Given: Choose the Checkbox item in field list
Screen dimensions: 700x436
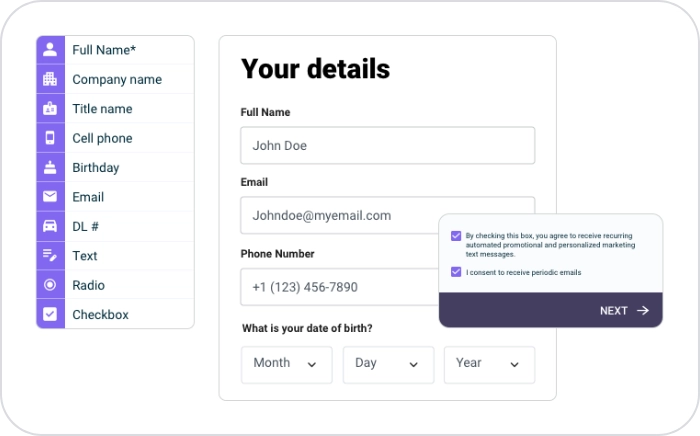Looking at the screenshot, I should (100, 315).
